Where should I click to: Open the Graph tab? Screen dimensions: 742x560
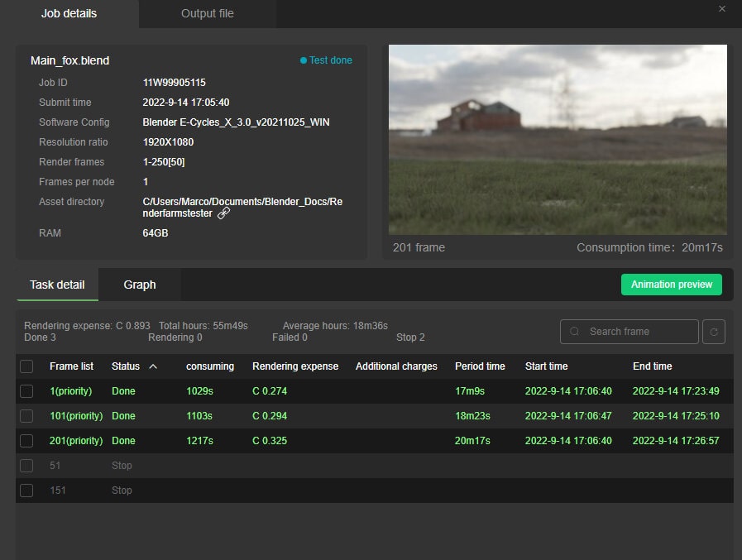[139, 285]
